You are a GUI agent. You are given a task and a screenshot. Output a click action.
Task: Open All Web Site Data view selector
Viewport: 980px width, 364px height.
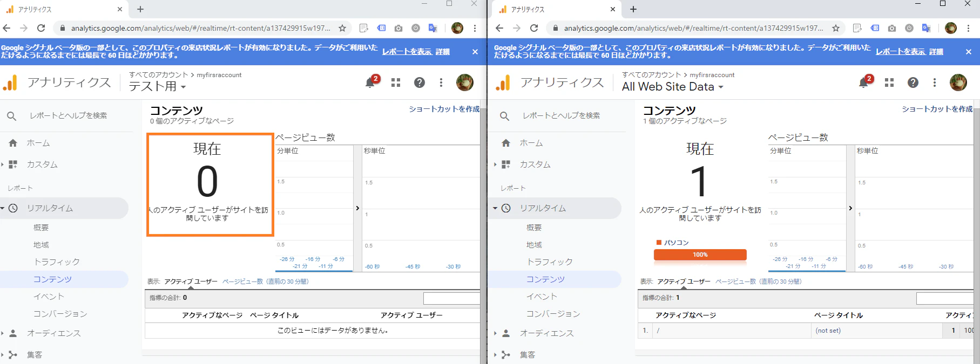pos(673,86)
